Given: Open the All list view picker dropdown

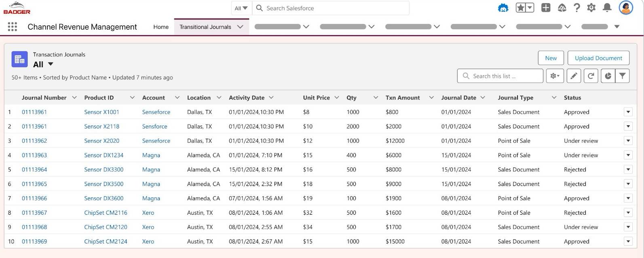Looking at the screenshot, I should (51, 64).
